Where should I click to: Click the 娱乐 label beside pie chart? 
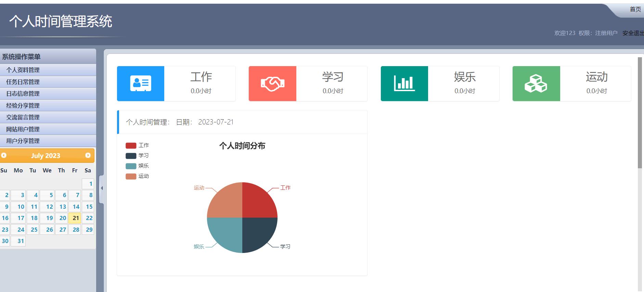(199, 247)
